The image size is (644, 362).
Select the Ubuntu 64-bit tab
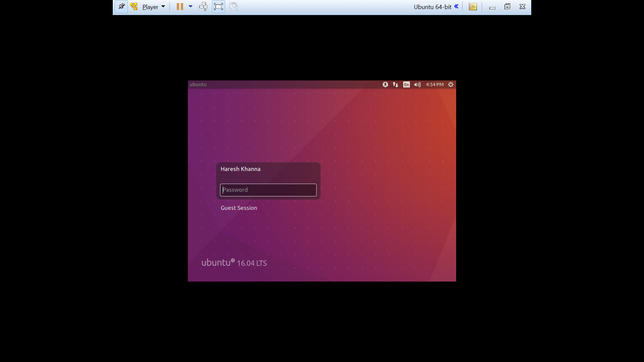tap(432, 7)
